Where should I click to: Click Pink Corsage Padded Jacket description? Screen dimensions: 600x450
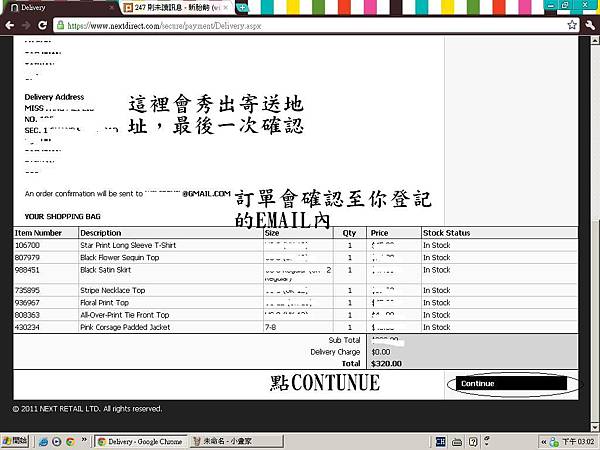click(125, 327)
